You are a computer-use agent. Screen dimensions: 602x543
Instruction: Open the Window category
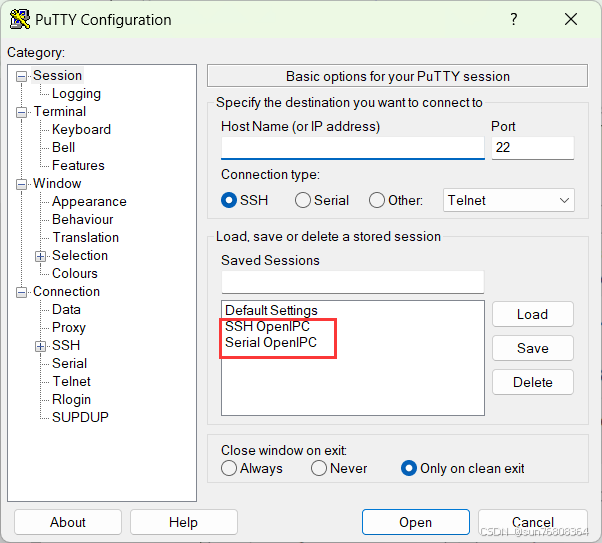pyautogui.click(x=57, y=184)
